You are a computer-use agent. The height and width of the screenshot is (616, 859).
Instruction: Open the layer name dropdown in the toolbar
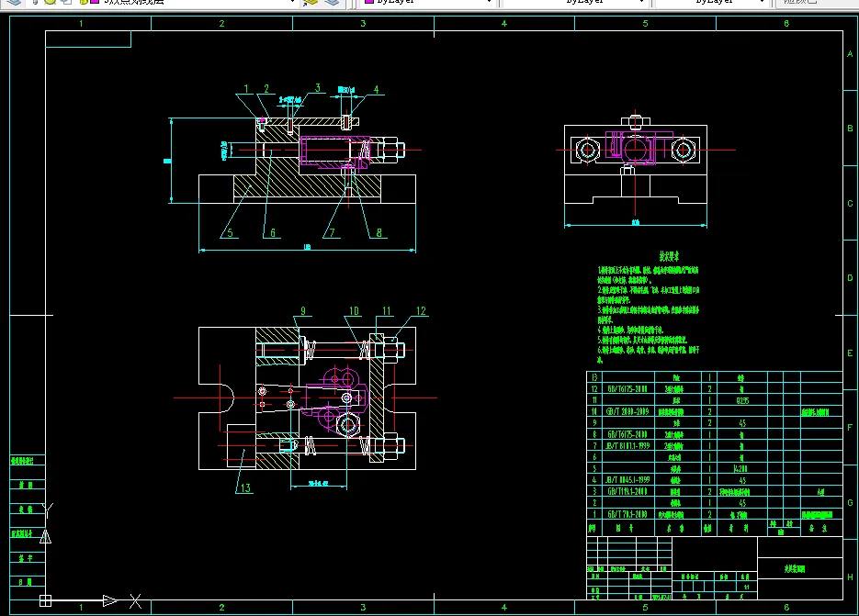pos(292,2)
